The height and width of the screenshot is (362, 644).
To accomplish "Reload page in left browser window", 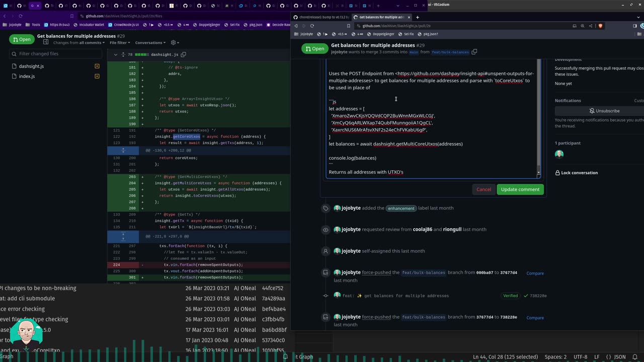I will click(x=20, y=16).
